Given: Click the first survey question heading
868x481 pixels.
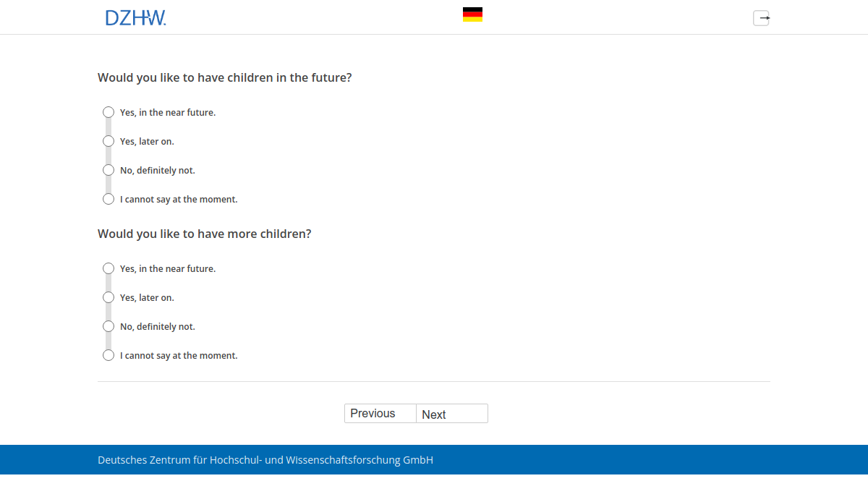Looking at the screenshot, I should click(x=224, y=77).
